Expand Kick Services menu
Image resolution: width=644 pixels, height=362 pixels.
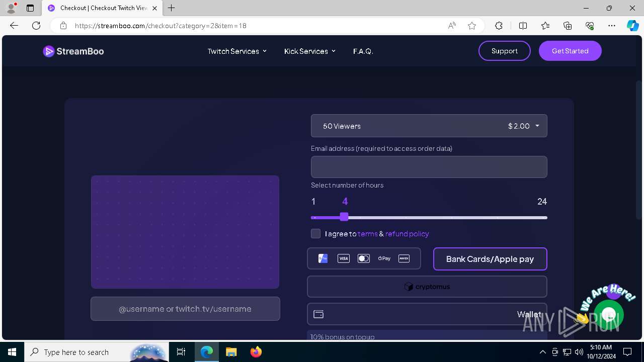310,51
